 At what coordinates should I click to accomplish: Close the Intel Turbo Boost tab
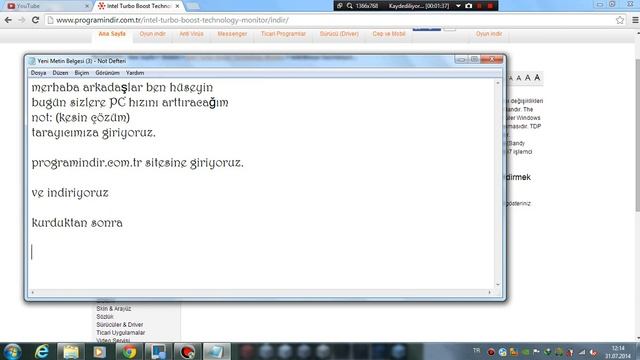tap(177, 6)
